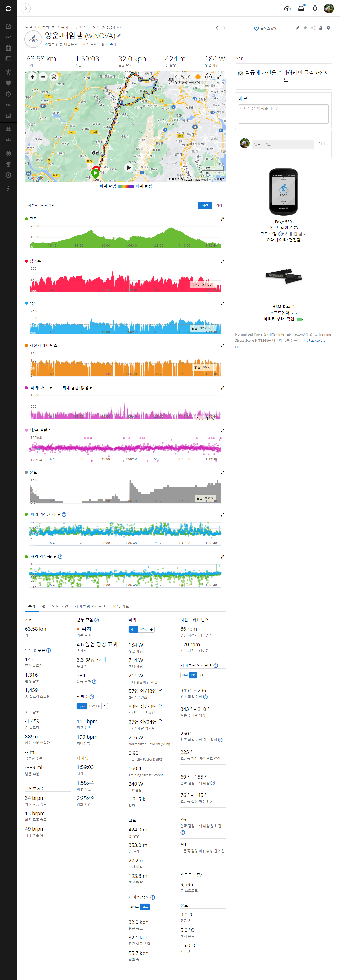Switch to the 랩 tab

click(44, 606)
